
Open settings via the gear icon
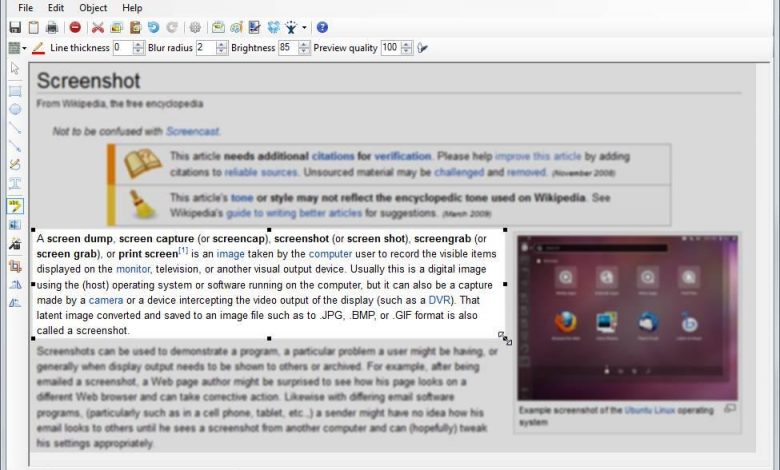click(x=195, y=27)
